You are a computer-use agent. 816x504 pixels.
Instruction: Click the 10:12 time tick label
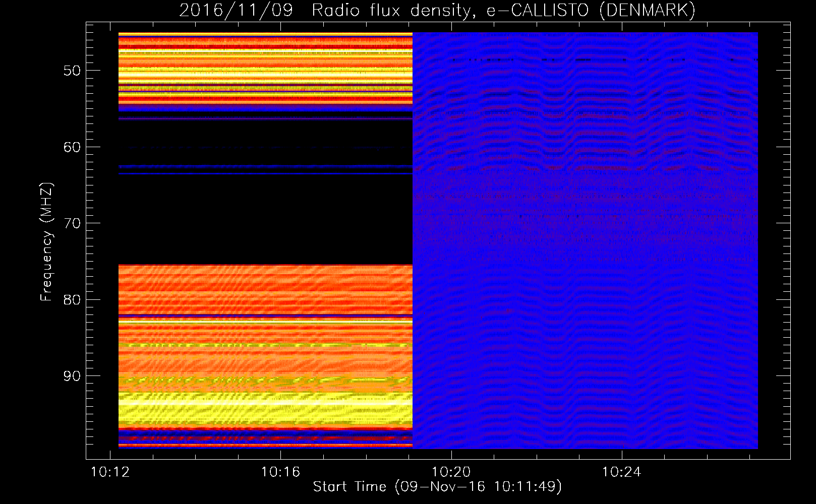coord(110,472)
